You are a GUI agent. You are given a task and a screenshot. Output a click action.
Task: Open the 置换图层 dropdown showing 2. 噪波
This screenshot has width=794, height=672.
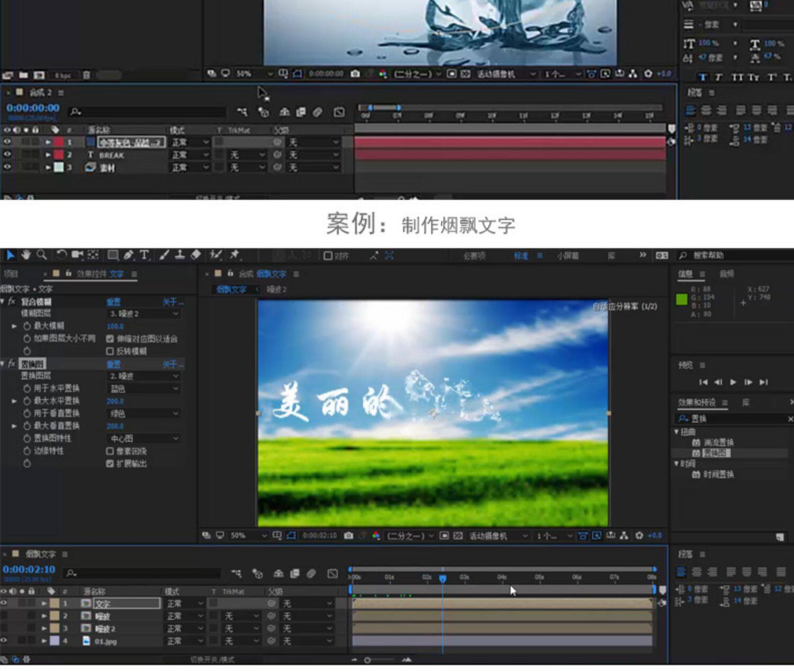[144, 376]
